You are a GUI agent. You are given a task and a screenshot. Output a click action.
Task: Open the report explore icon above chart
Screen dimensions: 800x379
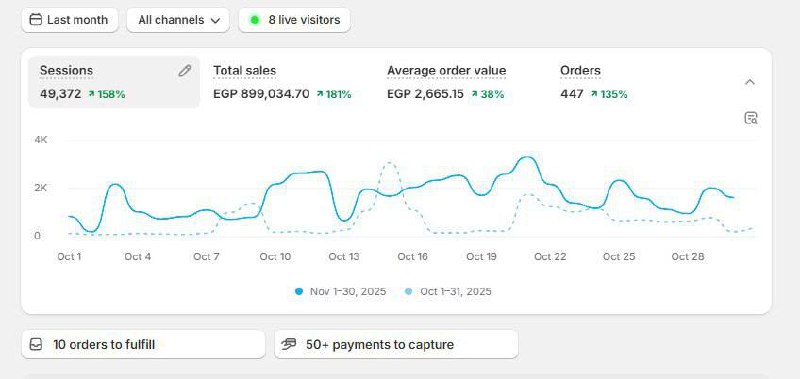(751, 118)
